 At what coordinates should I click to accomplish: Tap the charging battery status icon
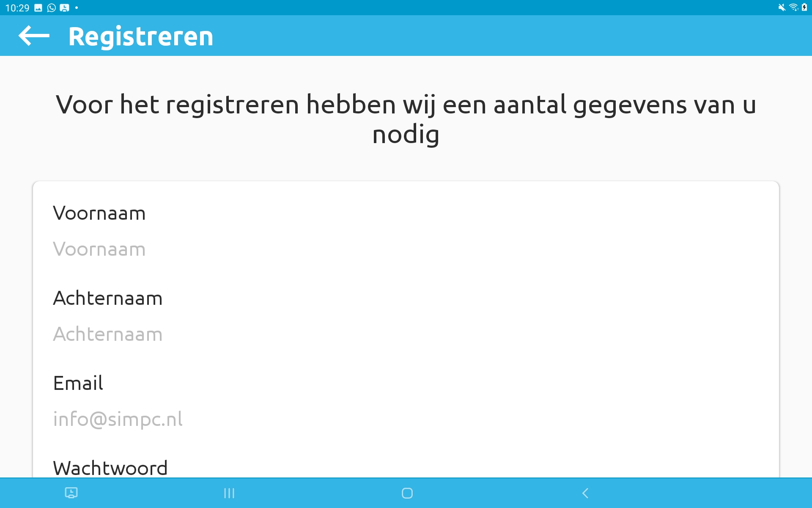804,8
